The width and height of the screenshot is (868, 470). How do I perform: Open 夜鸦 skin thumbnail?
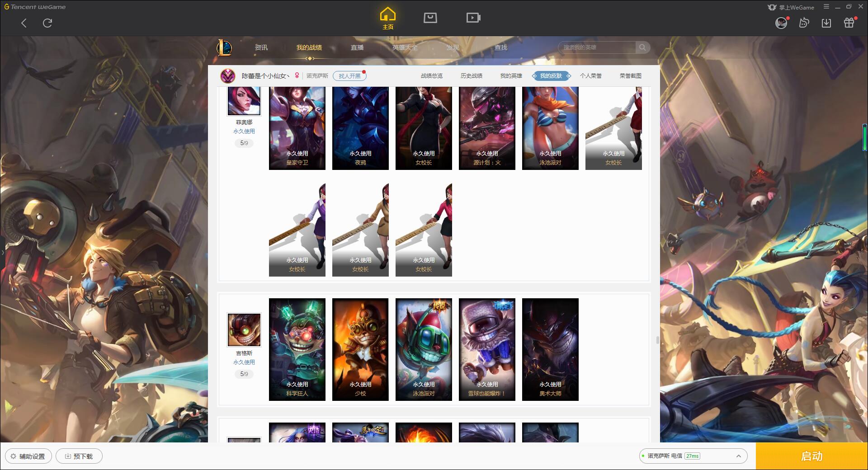point(360,128)
